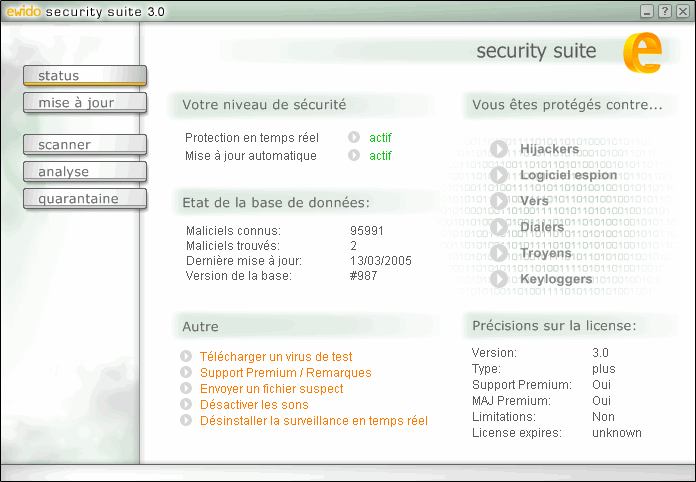This screenshot has width=696, height=482.
Task: Click the Maliciels trouvés value 2
Action: pos(353,246)
